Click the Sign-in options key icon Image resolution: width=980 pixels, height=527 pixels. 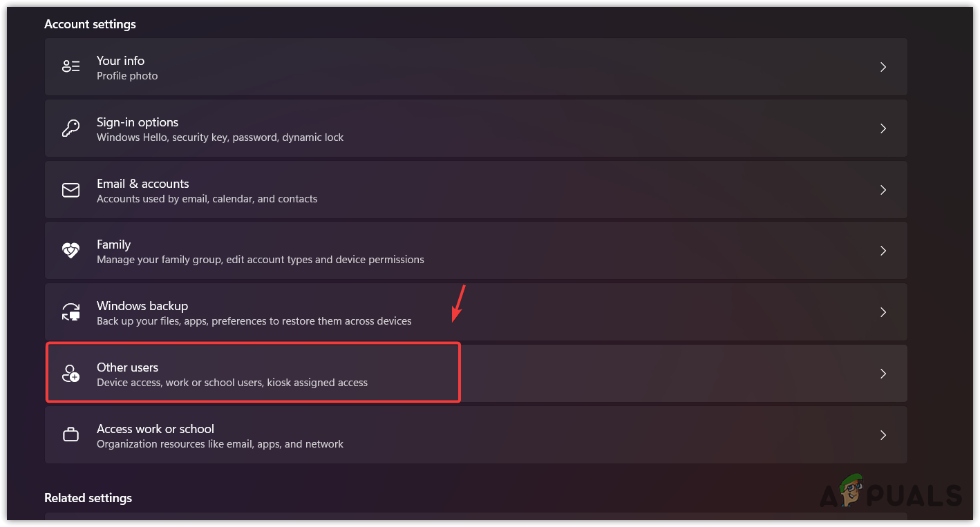coord(71,128)
